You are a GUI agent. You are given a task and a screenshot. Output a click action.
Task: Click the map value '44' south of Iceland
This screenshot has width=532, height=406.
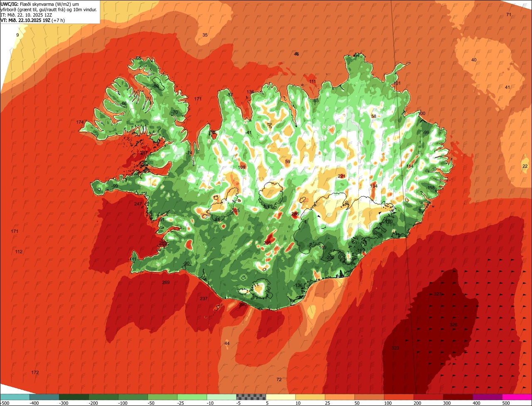tap(227, 343)
